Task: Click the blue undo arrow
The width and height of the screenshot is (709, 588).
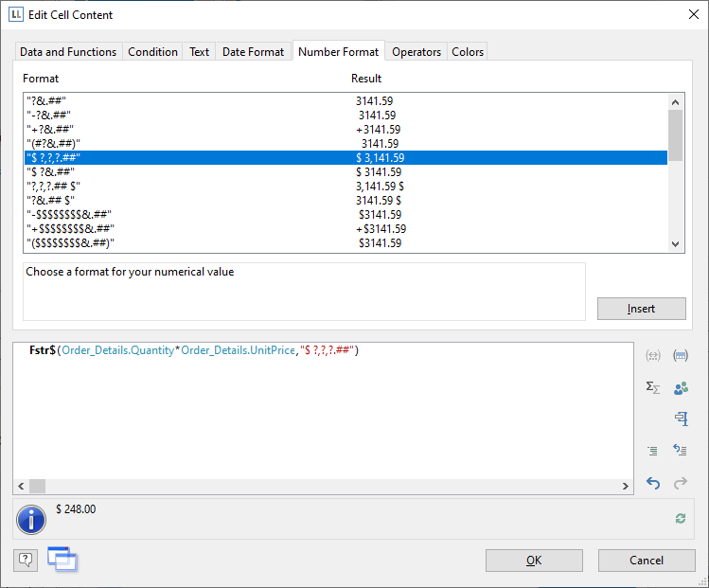Action: pyautogui.click(x=652, y=483)
